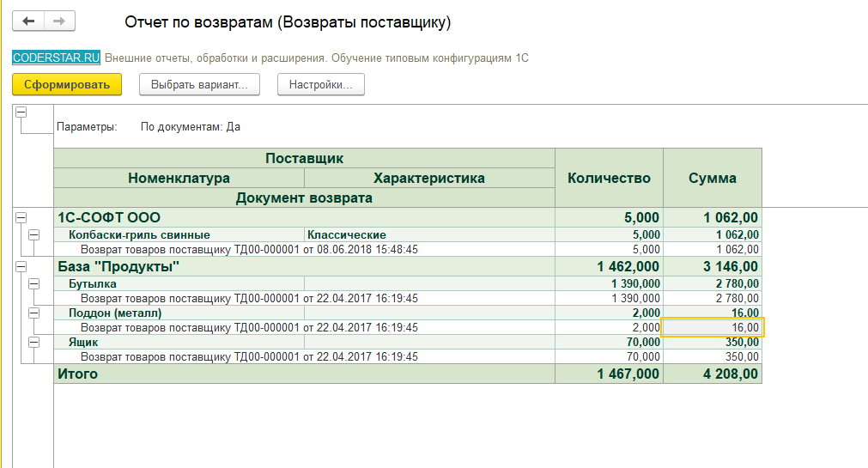Select the Количество column header

coord(609,178)
